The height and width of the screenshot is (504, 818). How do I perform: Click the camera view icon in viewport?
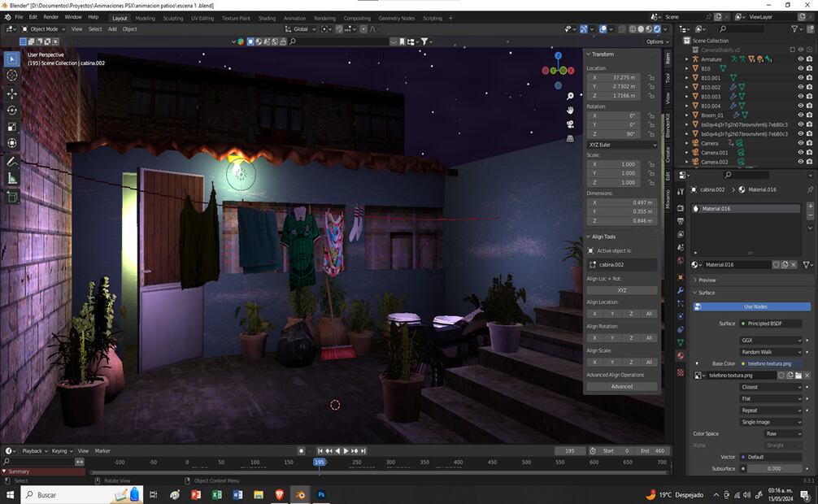coord(571,124)
